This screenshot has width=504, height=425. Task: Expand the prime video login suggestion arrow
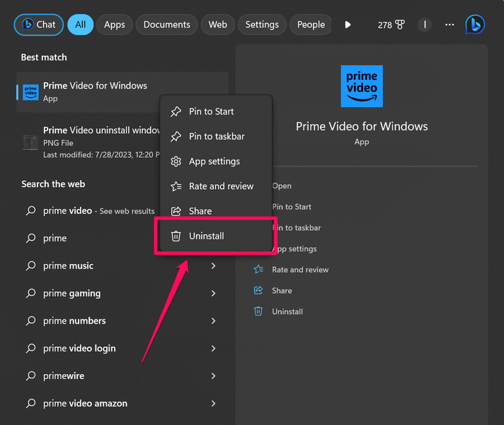[x=214, y=348]
